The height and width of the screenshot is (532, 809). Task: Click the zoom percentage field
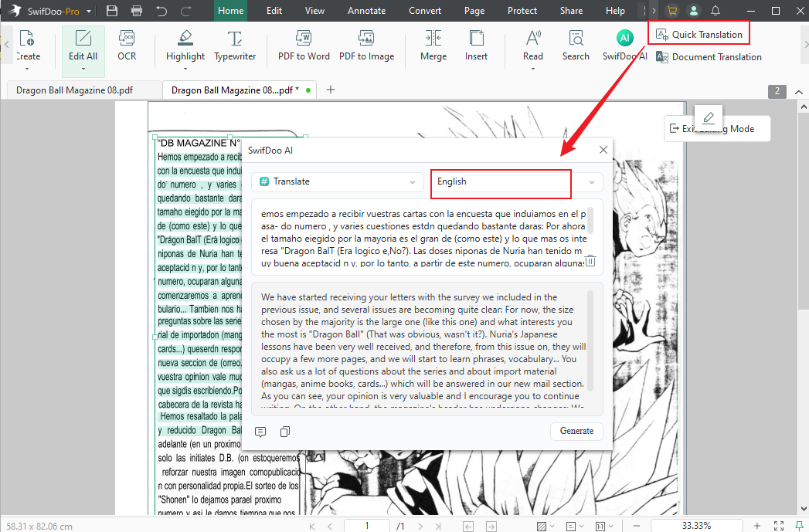pos(696,525)
